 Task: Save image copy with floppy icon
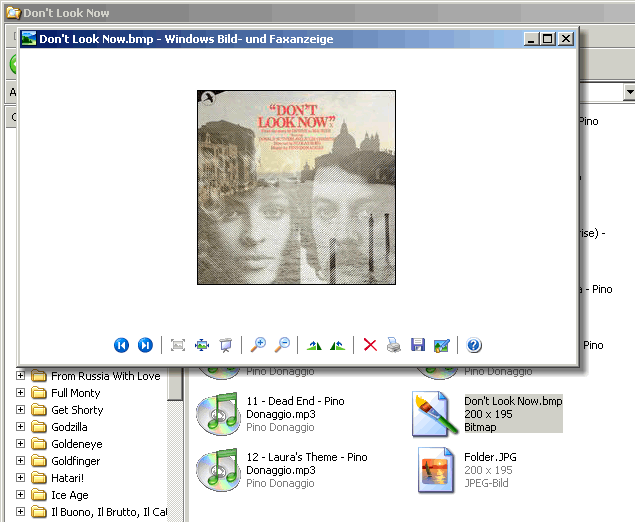click(x=418, y=345)
